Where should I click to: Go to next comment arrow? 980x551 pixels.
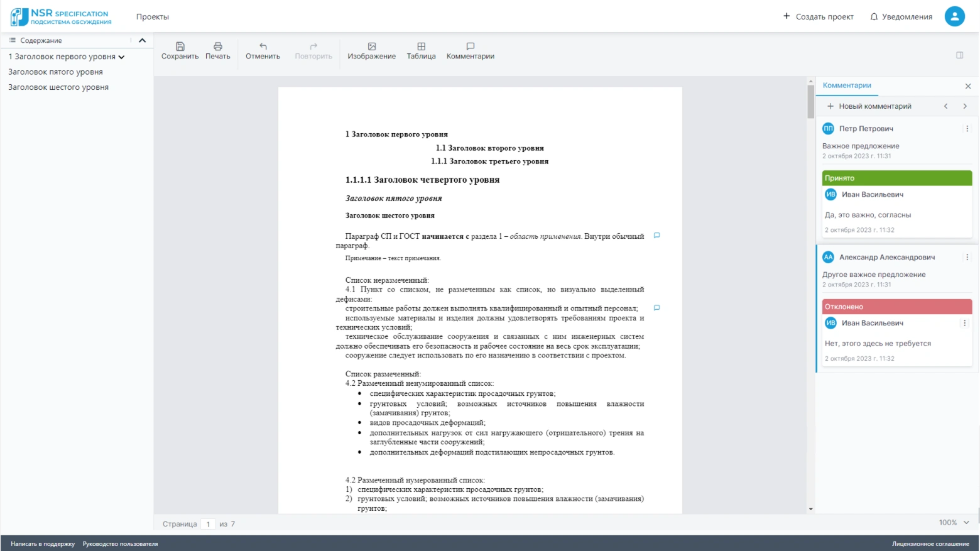click(x=965, y=106)
